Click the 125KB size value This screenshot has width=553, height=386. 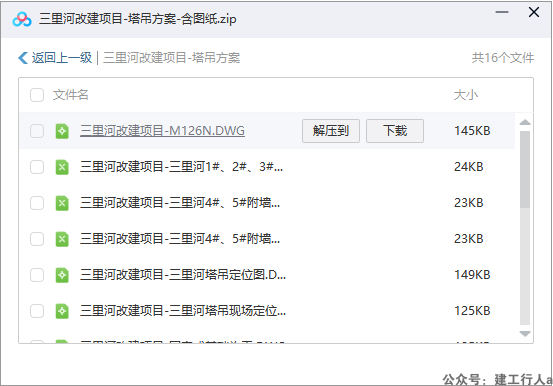(x=472, y=311)
